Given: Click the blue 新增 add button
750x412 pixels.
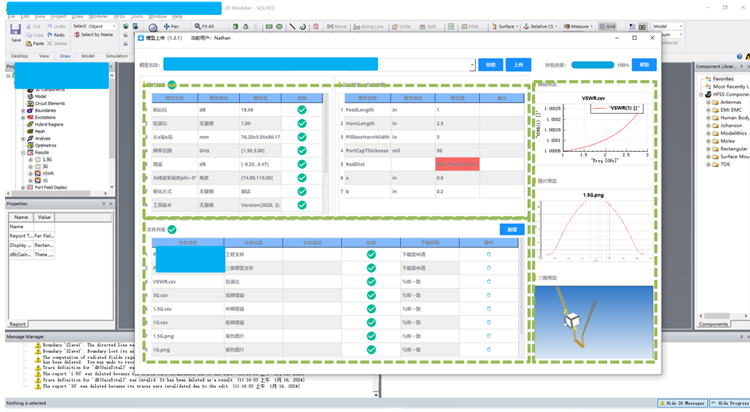Looking at the screenshot, I should point(511,229).
